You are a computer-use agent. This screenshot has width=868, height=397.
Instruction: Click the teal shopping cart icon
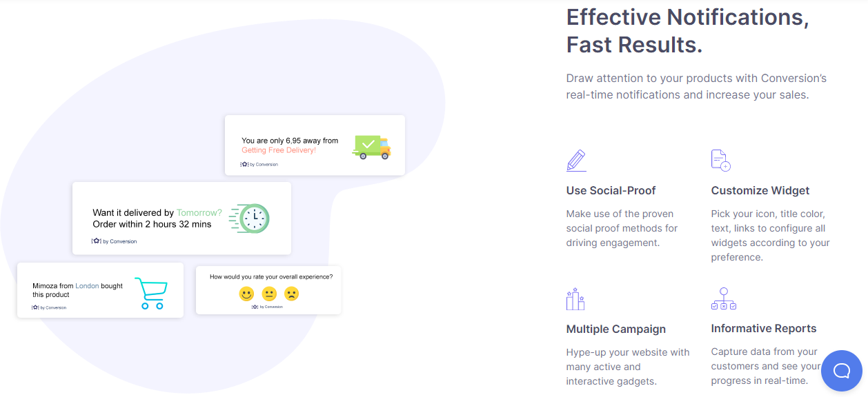(151, 292)
